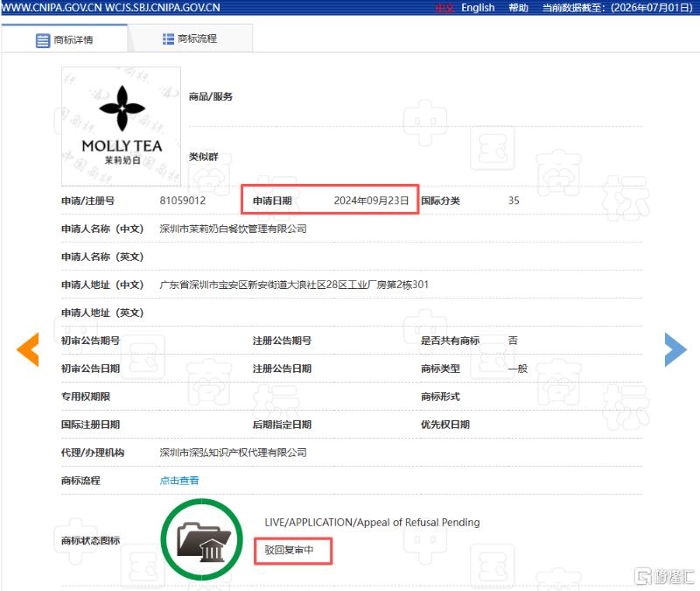This screenshot has width=700, height=591.
Task: Click the trademark details document icon
Action: coord(43,40)
